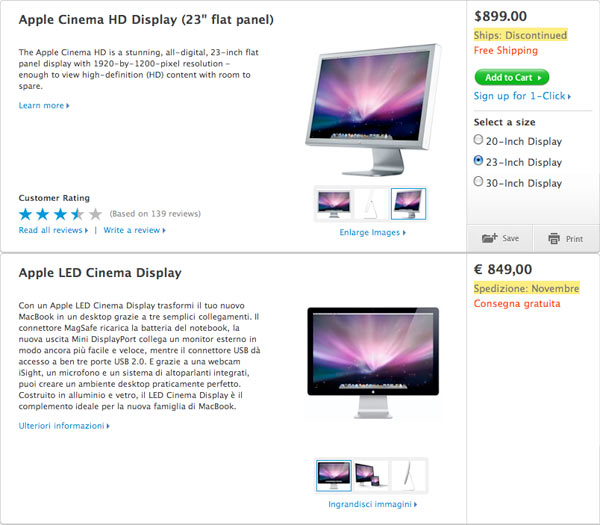Click the Save folder icon

[x=489, y=238]
